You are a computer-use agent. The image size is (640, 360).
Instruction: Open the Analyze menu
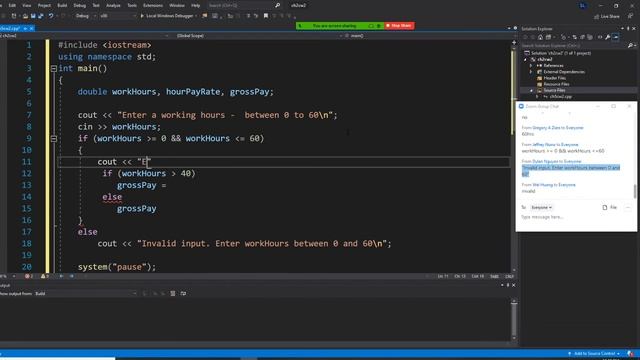113,5
